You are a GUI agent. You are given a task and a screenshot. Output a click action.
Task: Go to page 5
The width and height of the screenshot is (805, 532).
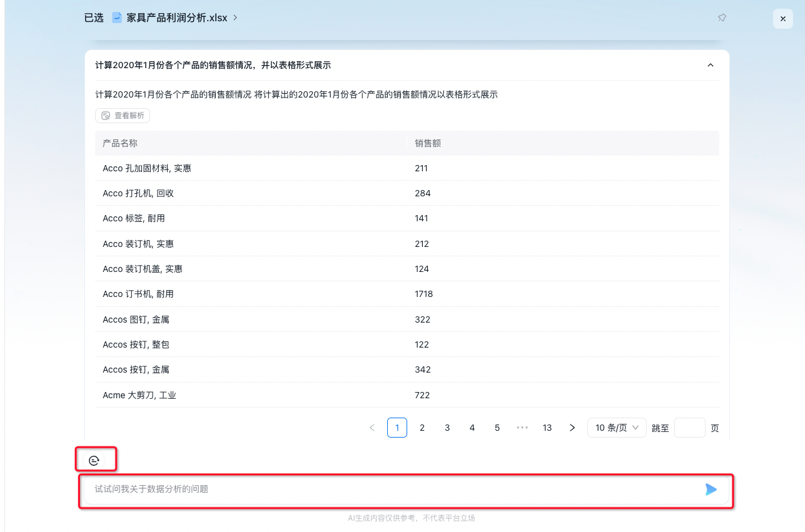(497, 428)
